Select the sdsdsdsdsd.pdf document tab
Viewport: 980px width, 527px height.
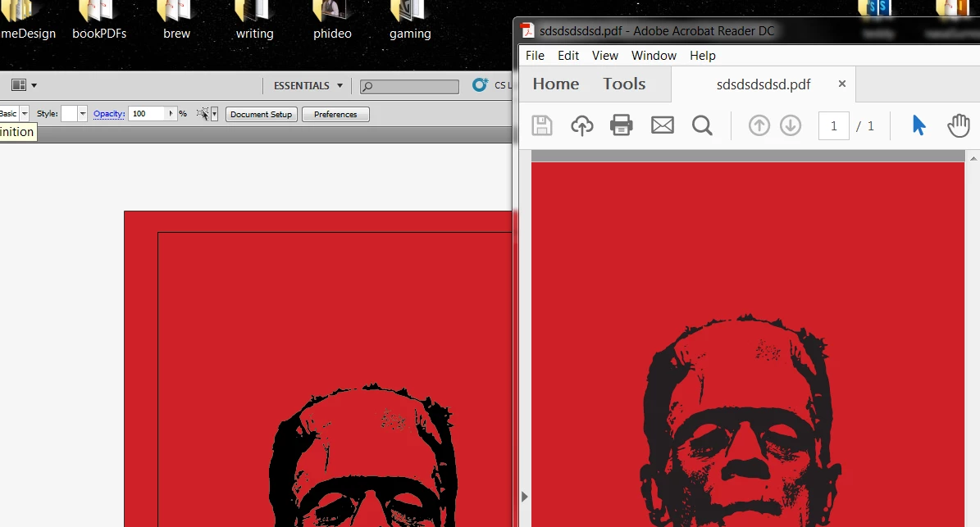763,84
